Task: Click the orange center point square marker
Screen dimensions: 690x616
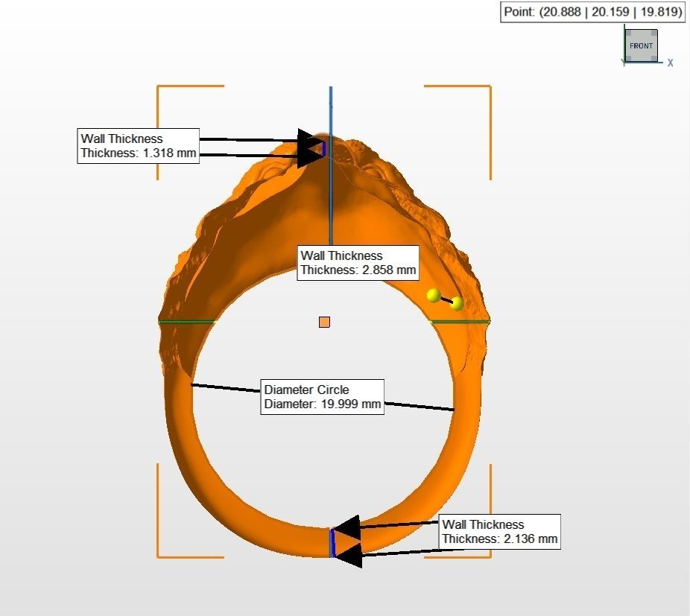Action: click(x=324, y=322)
